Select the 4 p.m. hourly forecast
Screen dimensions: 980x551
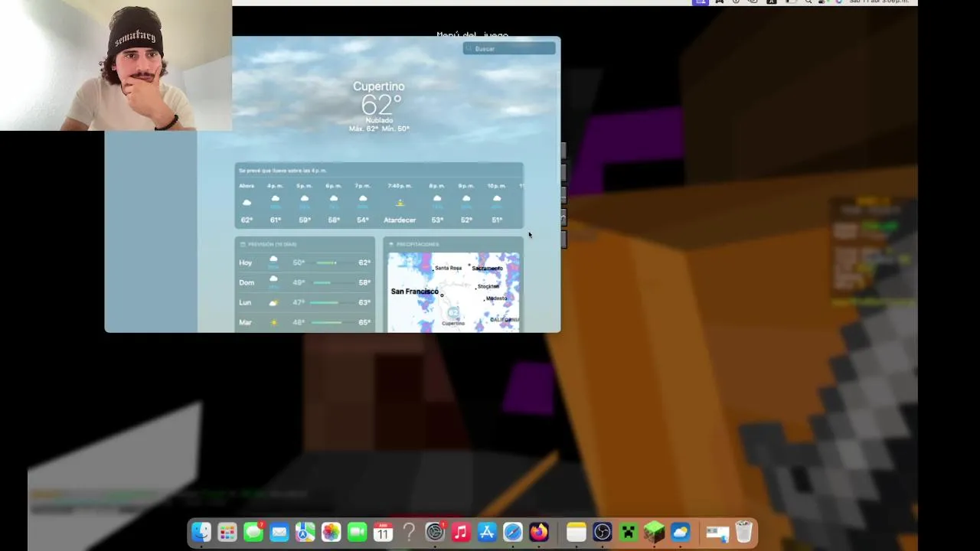point(276,204)
